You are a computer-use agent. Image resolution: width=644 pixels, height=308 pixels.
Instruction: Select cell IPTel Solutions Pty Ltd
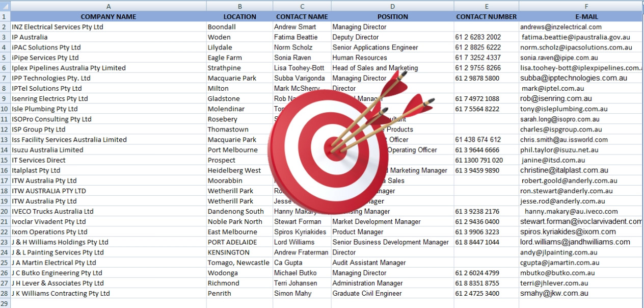tap(109, 88)
